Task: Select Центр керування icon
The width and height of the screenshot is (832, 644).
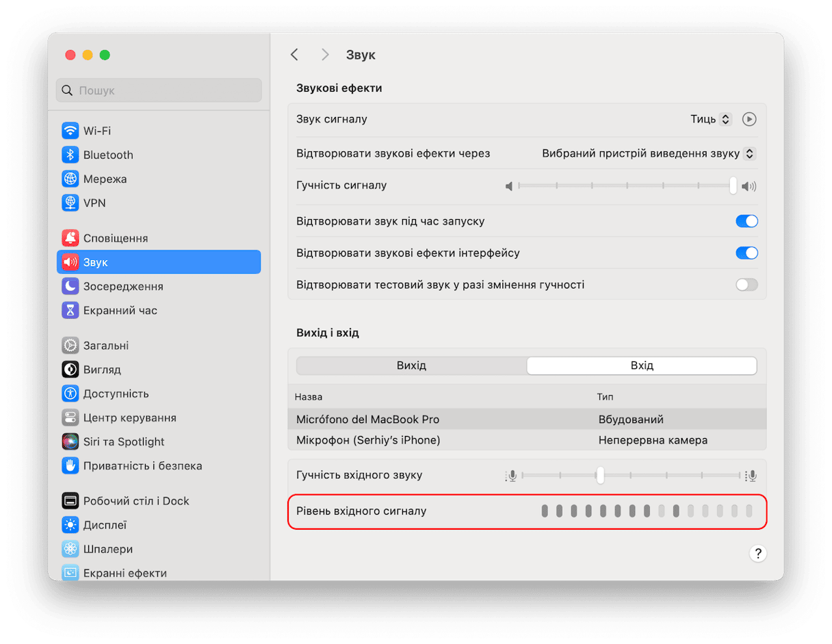Action: (x=70, y=417)
